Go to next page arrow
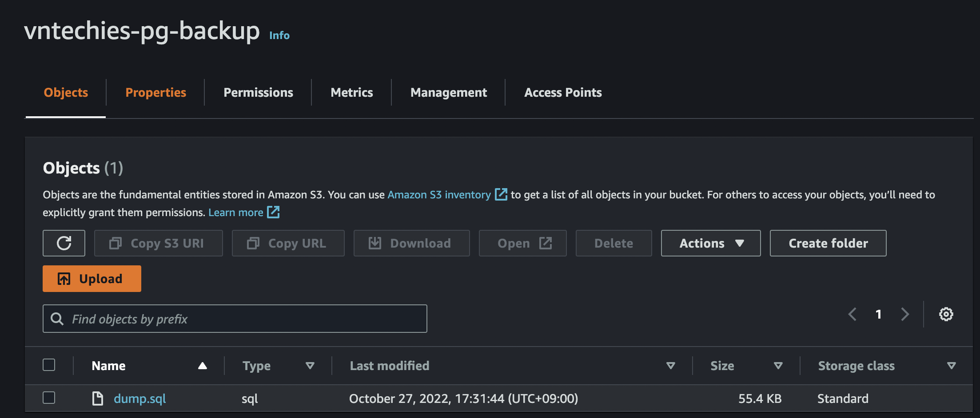This screenshot has height=418, width=980. 905,314
